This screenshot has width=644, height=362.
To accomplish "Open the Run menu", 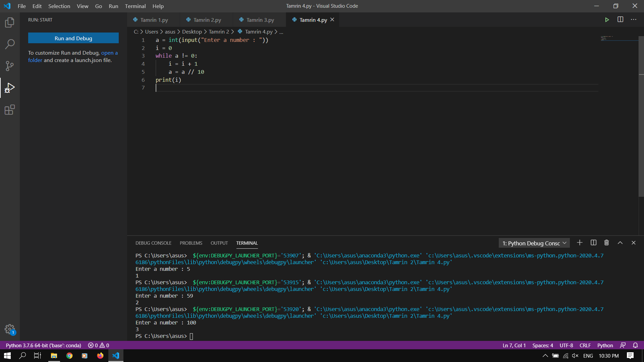I will 113,6.
